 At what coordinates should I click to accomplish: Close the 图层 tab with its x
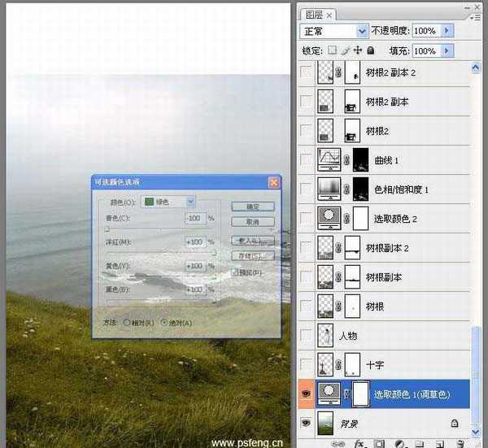click(x=329, y=15)
